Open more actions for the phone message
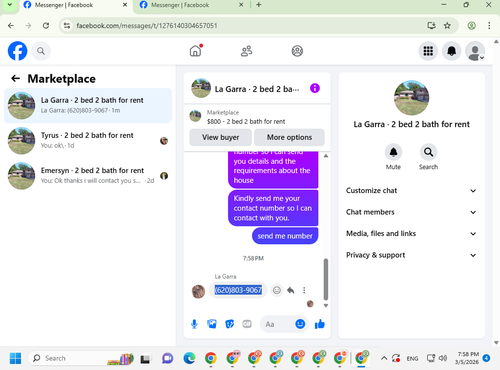The width and height of the screenshot is (500, 370). [x=304, y=290]
